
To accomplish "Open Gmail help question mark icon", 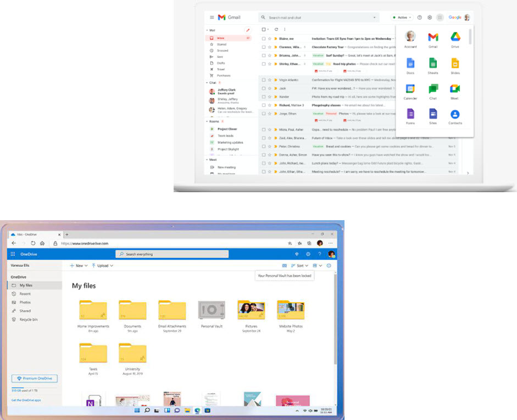I will 419,18.
